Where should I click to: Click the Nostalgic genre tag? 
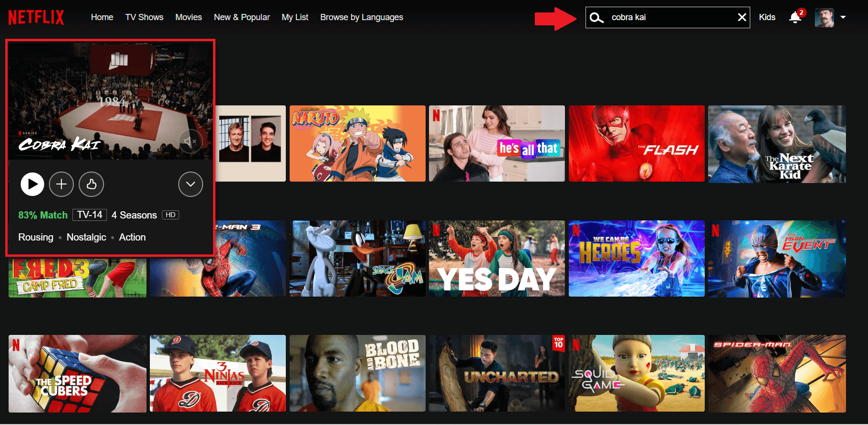pyautogui.click(x=86, y=237)
